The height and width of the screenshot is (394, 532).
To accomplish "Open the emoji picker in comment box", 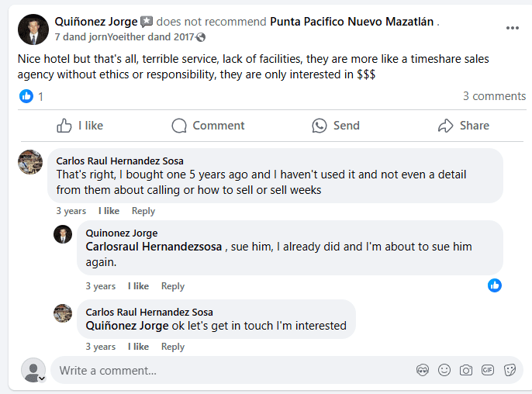I will point(444,370).
